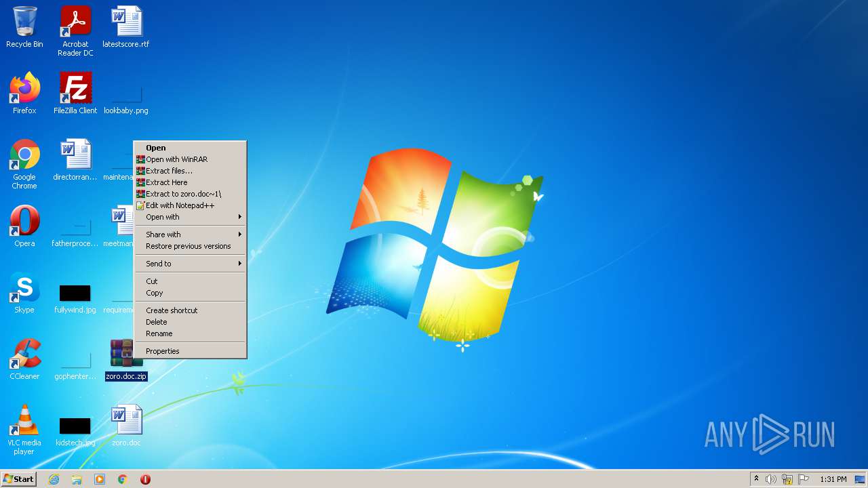Open Opera from the taskbar
This screenshot has width=868, height=488.
[x=145, y=479]
